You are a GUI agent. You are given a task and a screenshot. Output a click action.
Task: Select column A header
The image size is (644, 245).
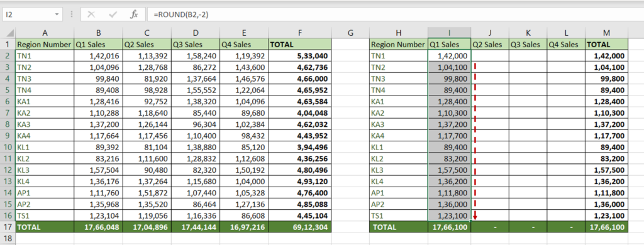pos(45,33)
